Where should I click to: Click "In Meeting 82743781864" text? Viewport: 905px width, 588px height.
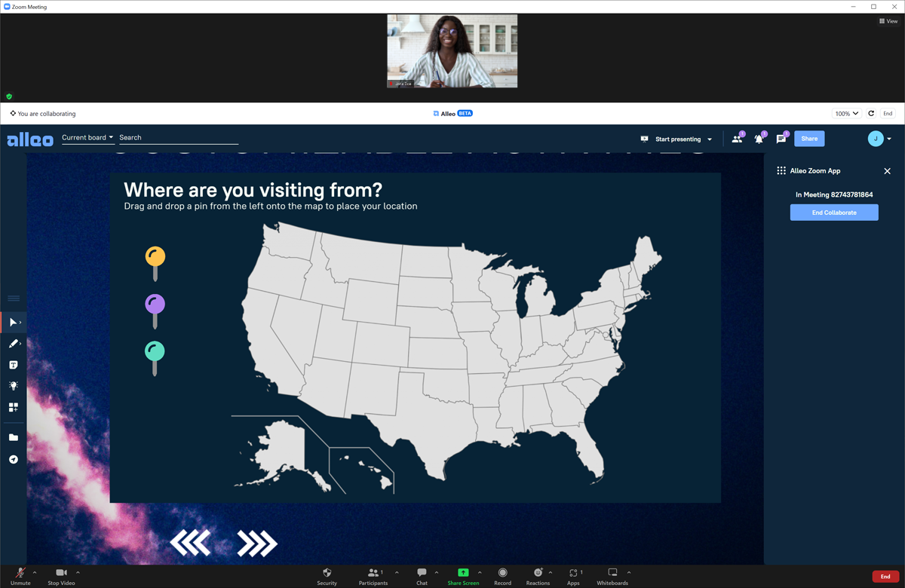[834, 194]
